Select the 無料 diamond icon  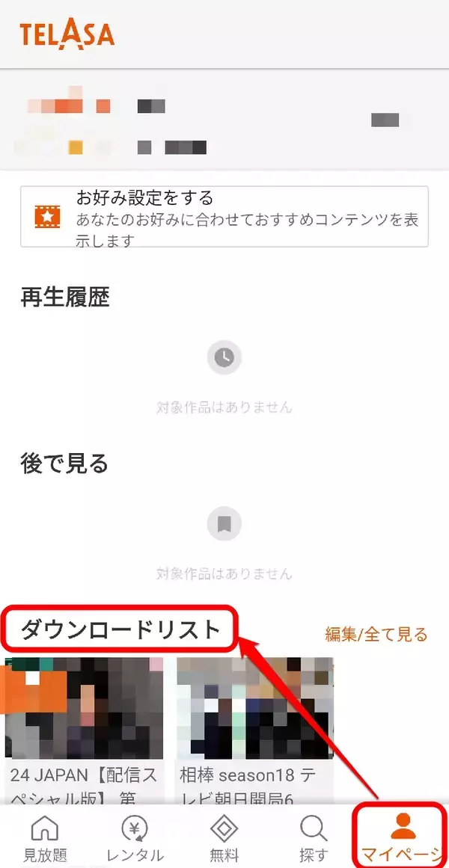pos(224,828)
